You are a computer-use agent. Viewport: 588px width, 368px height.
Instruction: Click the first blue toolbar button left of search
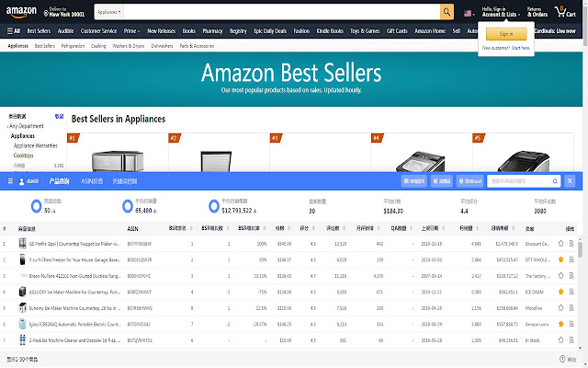coord(414,181)
